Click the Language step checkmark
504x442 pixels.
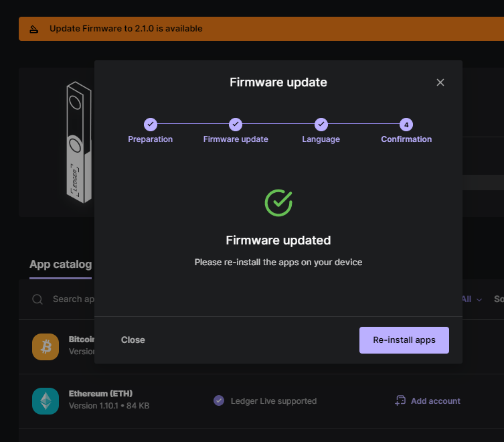321,124
